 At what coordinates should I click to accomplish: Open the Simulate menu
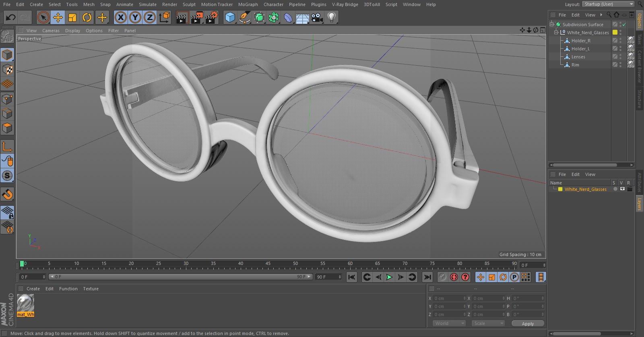click(148, 4)
